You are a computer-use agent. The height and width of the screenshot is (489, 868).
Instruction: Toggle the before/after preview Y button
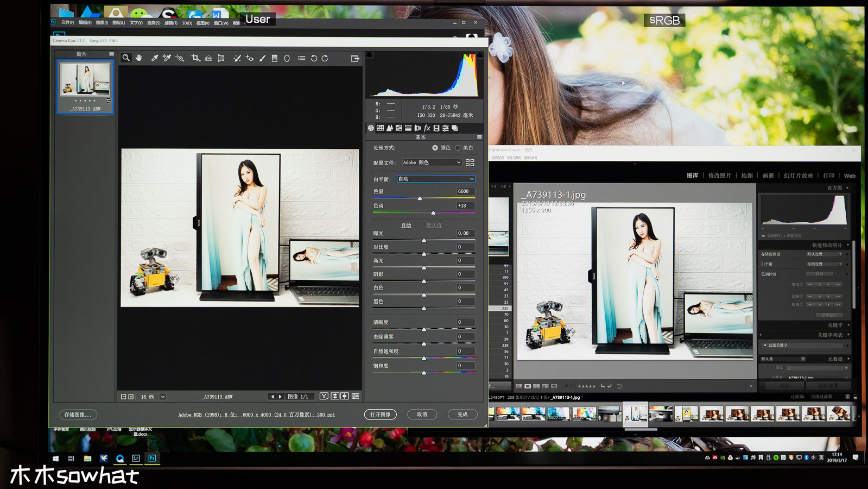324,397
